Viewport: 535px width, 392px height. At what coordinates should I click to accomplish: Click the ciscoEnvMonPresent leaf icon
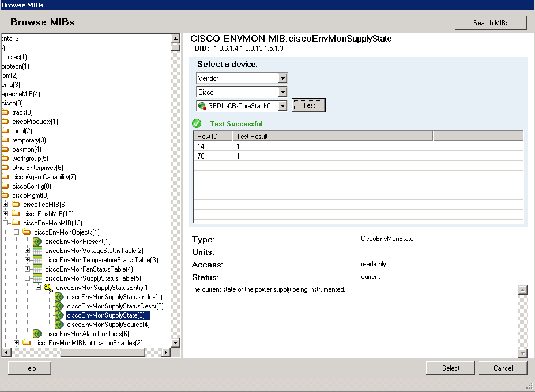click(x=37, y=242)
